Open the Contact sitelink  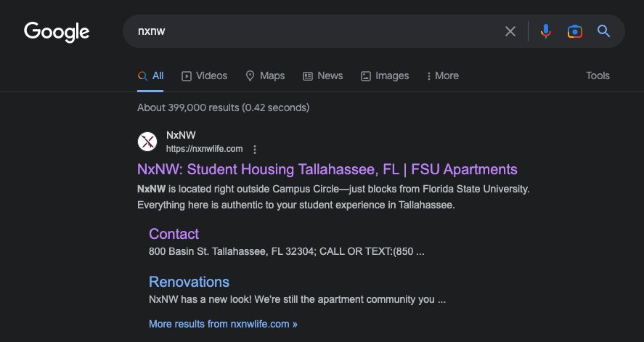[x=174, y=234]
